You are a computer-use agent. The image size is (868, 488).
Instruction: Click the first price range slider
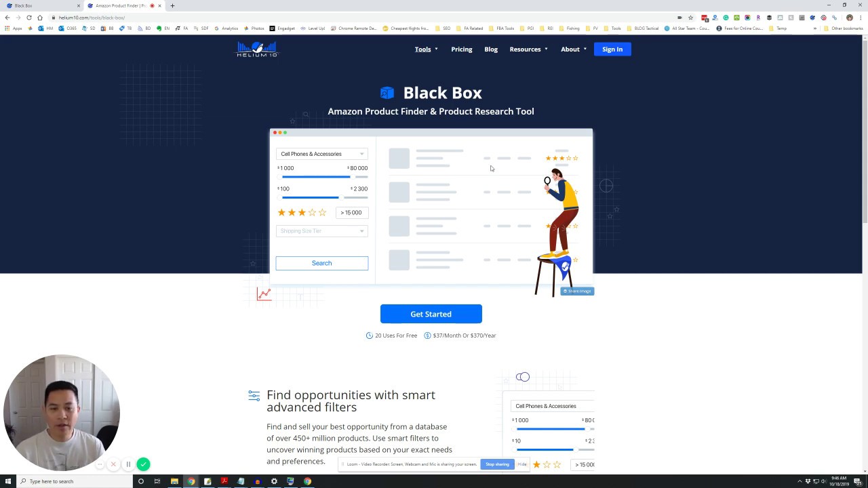(x=322, y=177)
